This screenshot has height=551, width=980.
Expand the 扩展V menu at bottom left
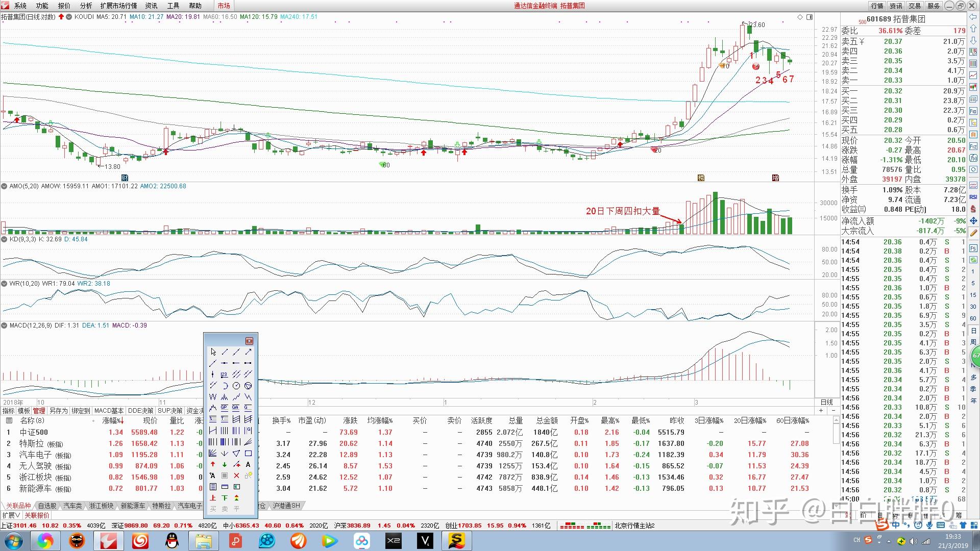click(11, 515)
